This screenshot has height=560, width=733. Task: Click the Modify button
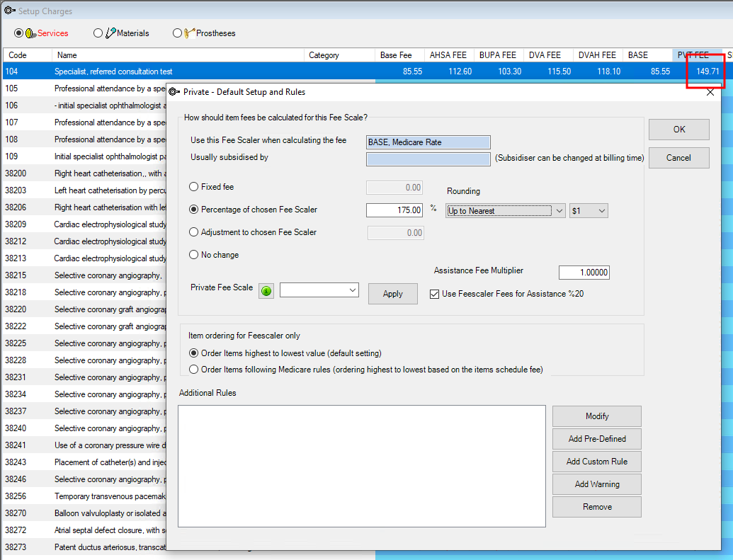click(597, 416)
